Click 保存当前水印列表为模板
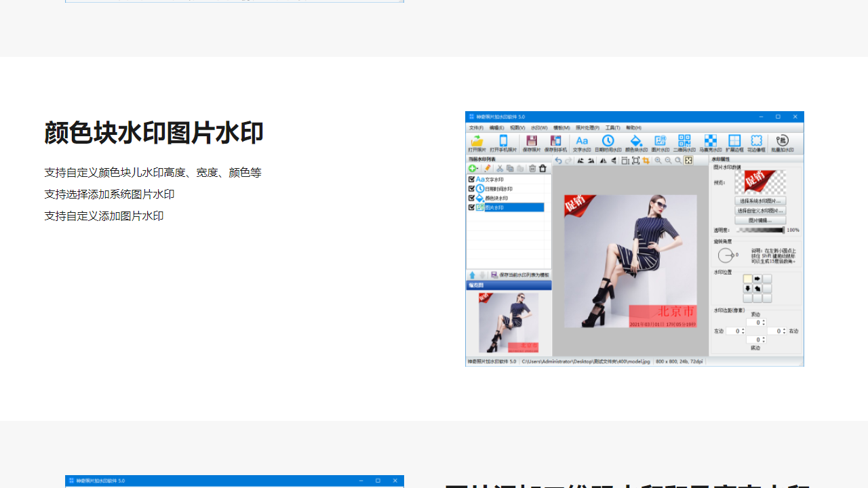 click(x=524, y=274)
